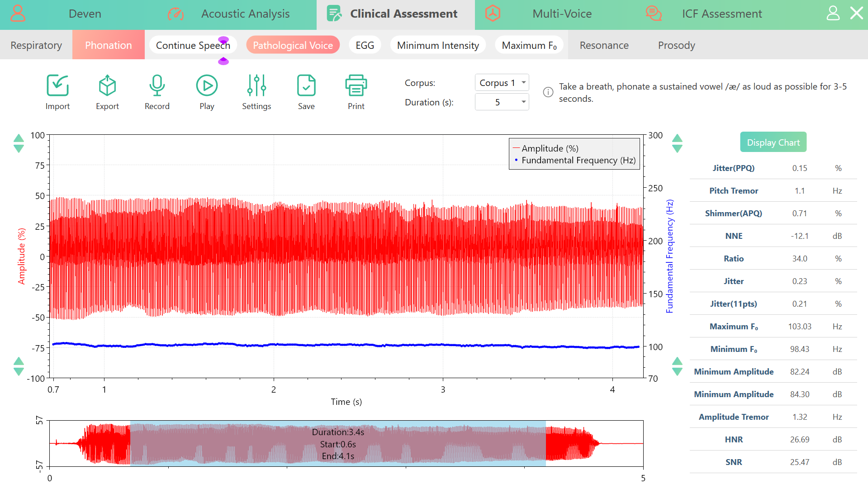The width and height of the screenshot is (868, 484).
Task: Switch to the Resonance tab
Action: [x=604, y=45]
